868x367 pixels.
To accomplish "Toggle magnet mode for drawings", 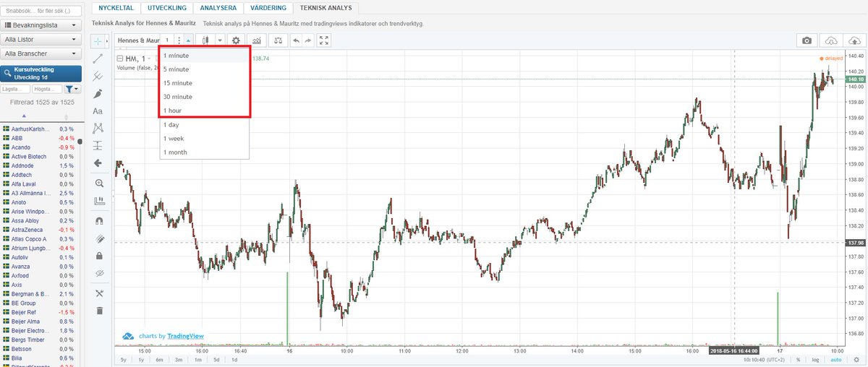I will (99, 221).
